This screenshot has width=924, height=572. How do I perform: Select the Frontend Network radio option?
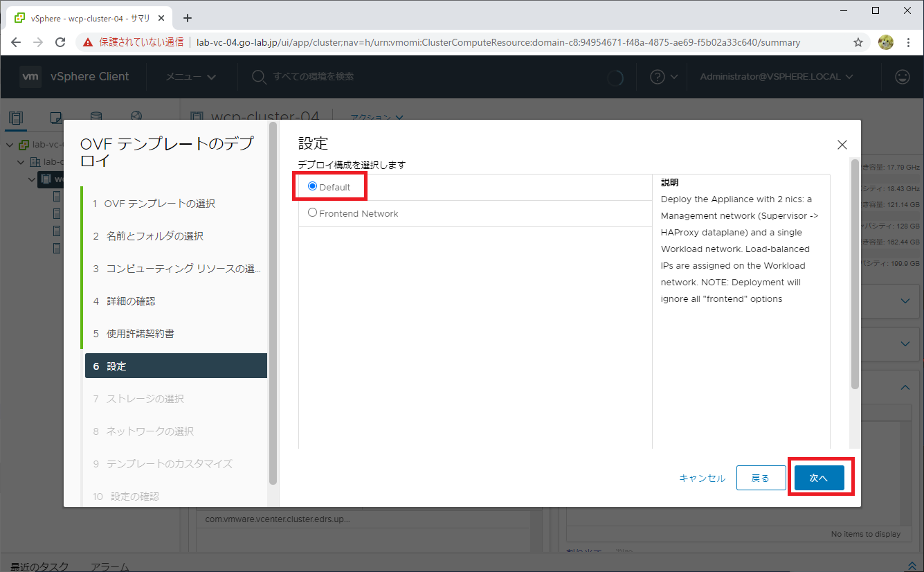pos(312,213)
